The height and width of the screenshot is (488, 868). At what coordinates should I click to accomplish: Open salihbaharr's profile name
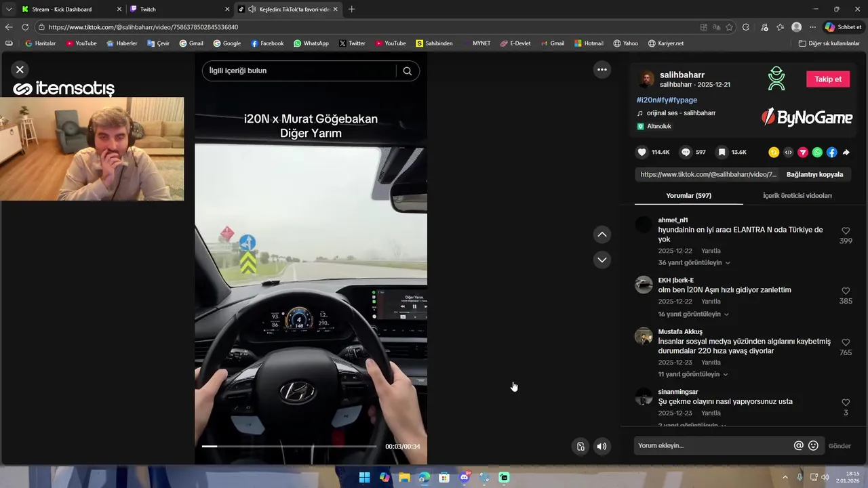point(682,75)
